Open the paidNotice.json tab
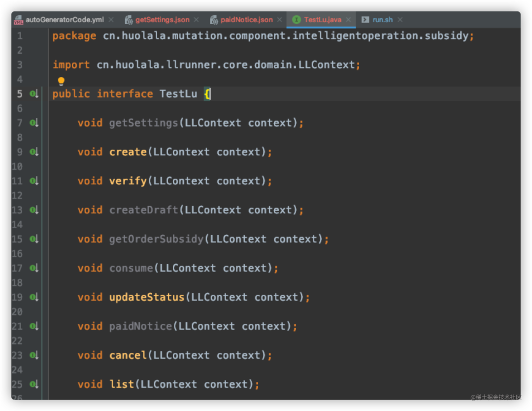532x411 pixels. point(246,20)
